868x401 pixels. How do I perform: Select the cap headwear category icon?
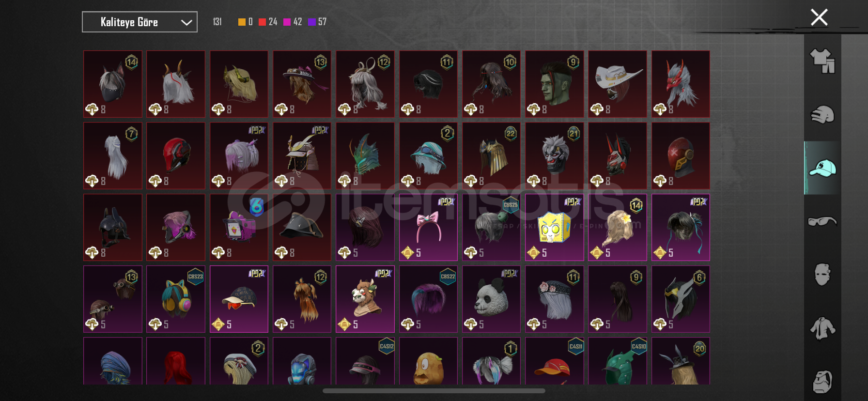coord(822,168)
